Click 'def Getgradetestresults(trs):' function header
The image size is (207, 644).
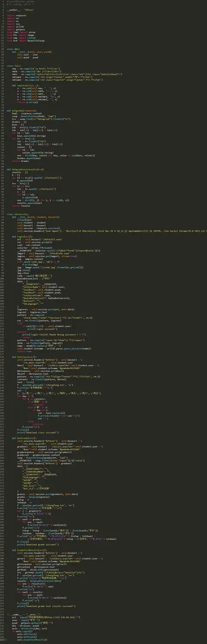pos(25,169)
